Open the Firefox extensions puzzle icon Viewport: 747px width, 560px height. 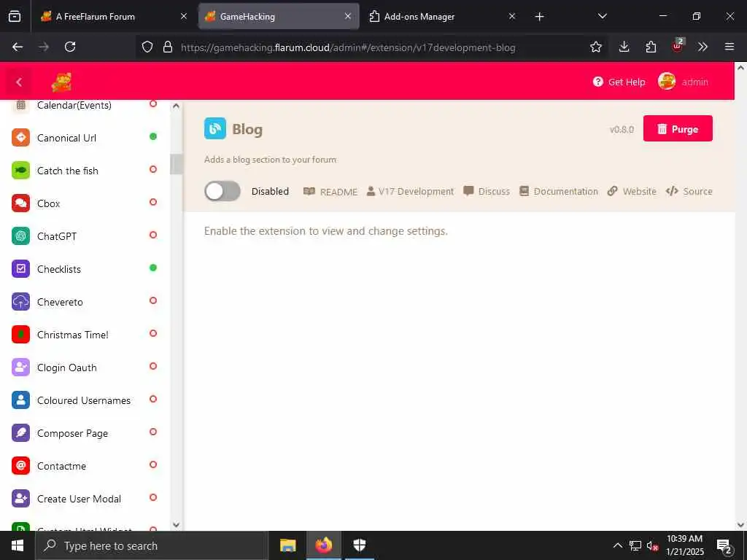coord(651,47)
